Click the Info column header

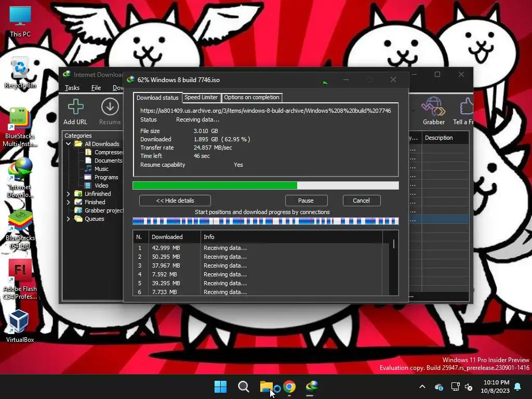(x=291, y=237)
